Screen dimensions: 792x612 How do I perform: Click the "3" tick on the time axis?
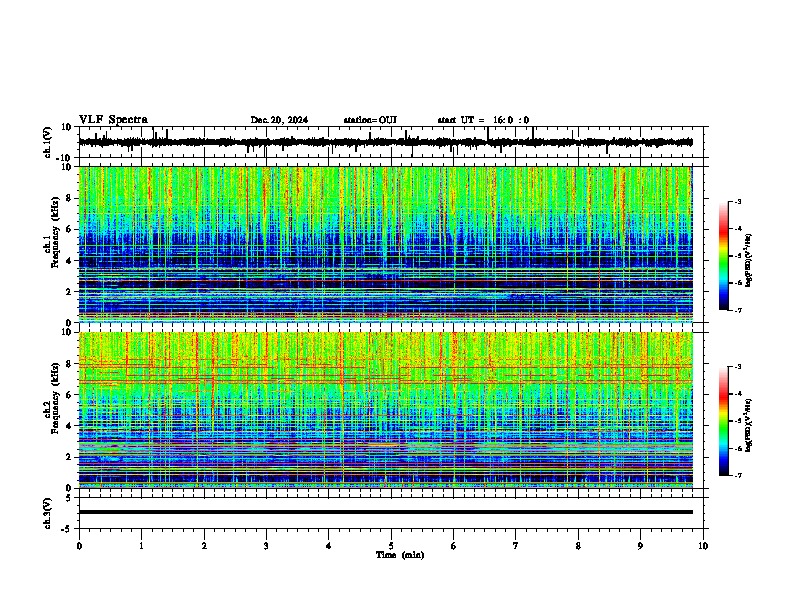(x=266, y=546)
